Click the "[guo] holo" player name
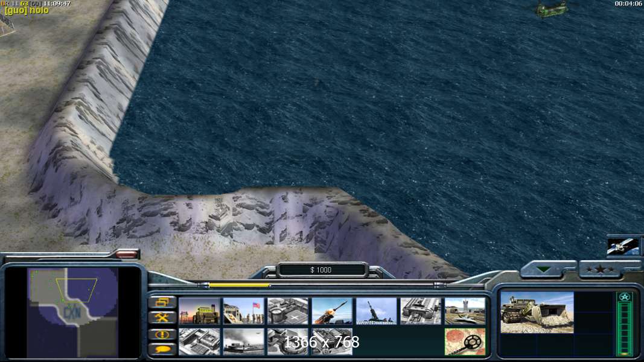 tap(27, 10)
